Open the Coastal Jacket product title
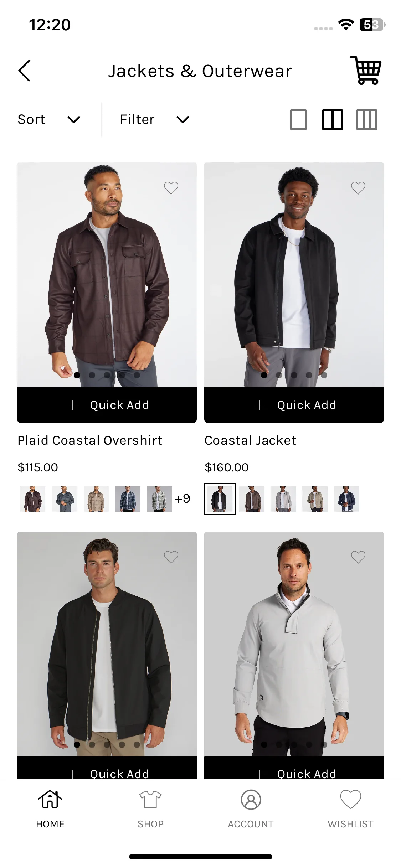This screenshot has height=868, width=401. click(x=250, y=441)
